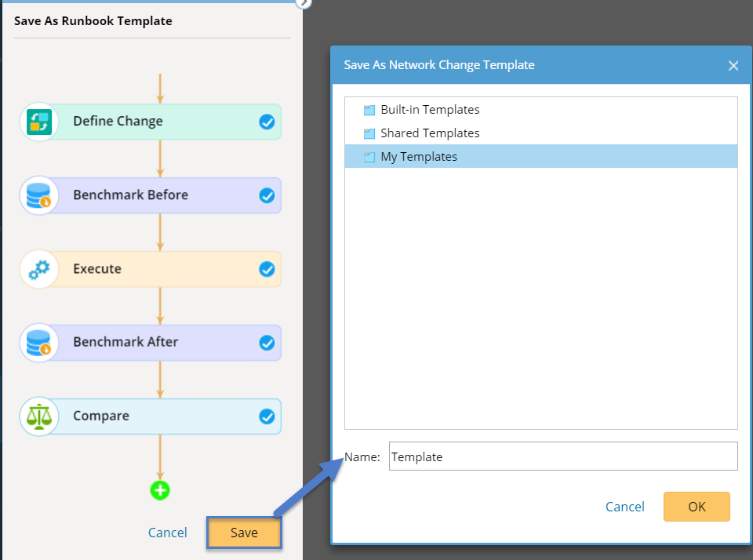Click the orange Save button
Image resolution: width=753 pixels, height=560 pixels.
pyautogui.click(x=244, y=533)
